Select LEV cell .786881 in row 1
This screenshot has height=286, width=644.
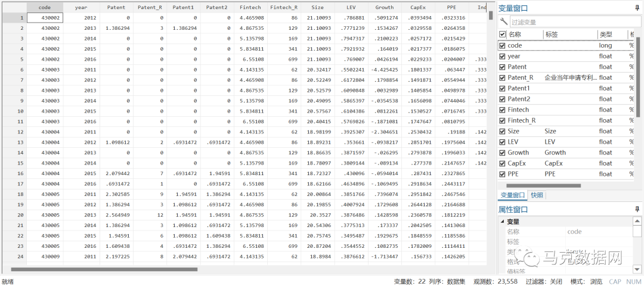351,18
